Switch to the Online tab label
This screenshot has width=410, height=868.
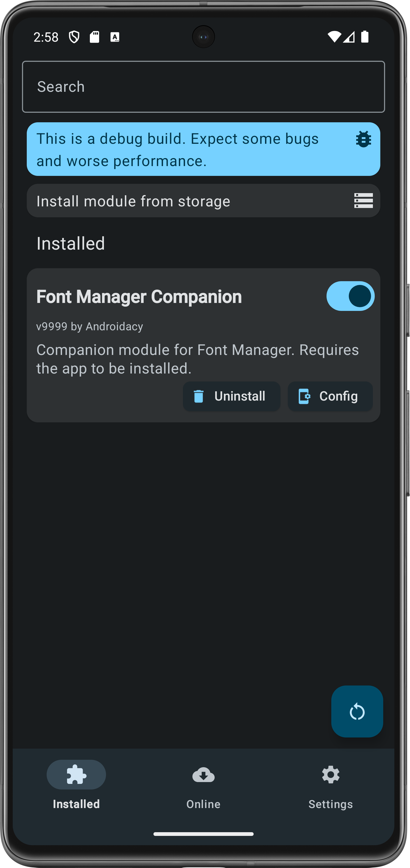(203, 804)
